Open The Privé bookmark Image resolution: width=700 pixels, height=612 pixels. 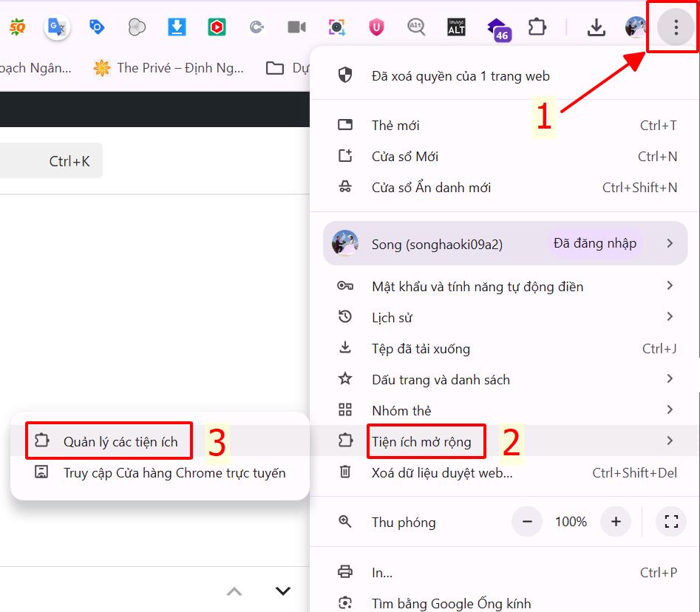click(169, 68)
